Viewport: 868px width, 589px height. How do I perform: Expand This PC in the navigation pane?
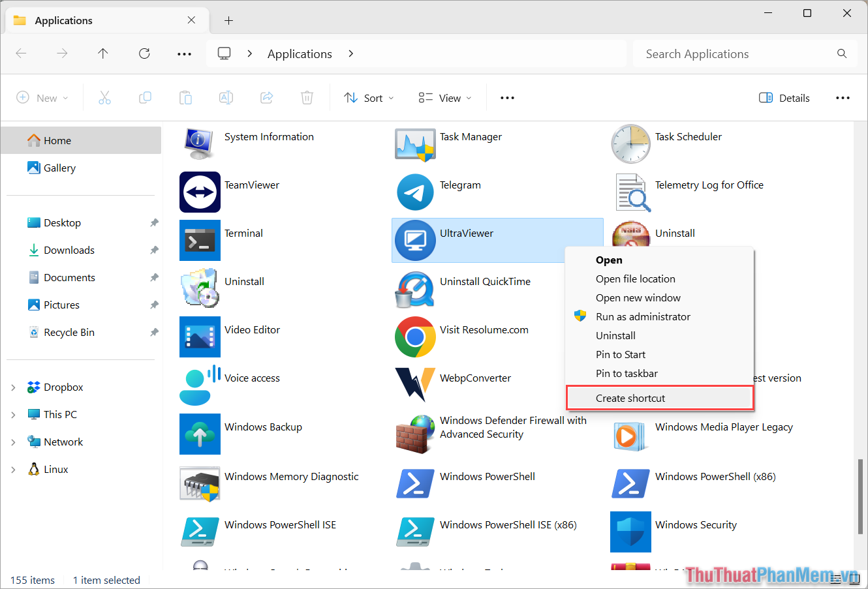(x=13, y=414)
